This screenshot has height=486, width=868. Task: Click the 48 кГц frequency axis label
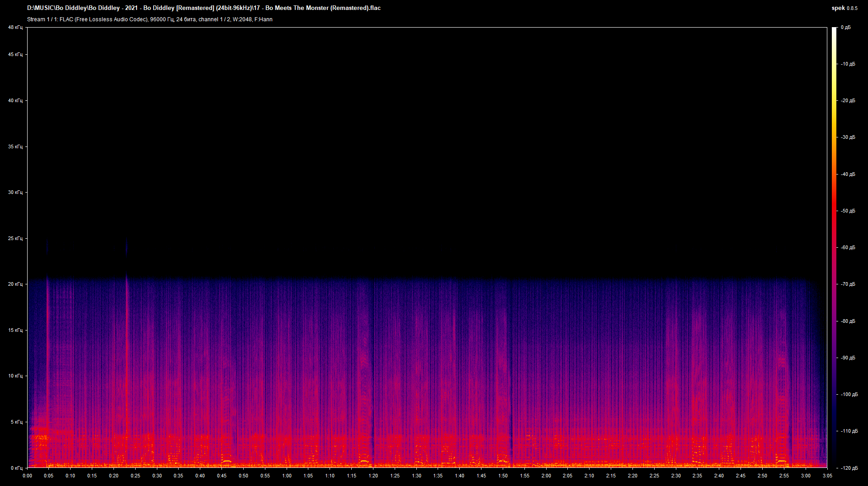15,28
